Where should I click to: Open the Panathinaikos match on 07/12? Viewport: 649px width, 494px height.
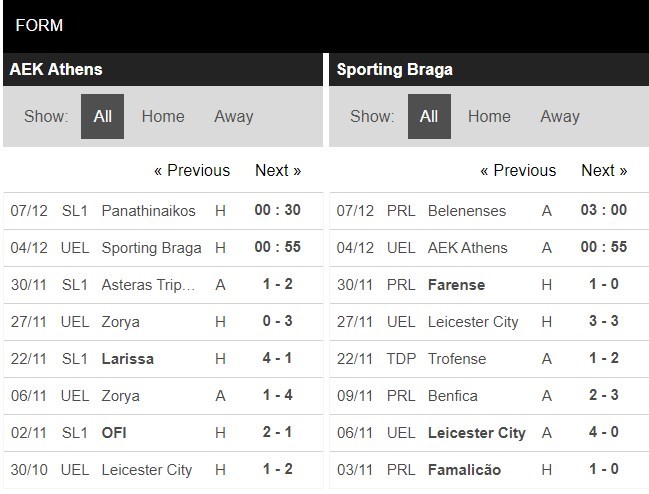[x=151, y=211]
